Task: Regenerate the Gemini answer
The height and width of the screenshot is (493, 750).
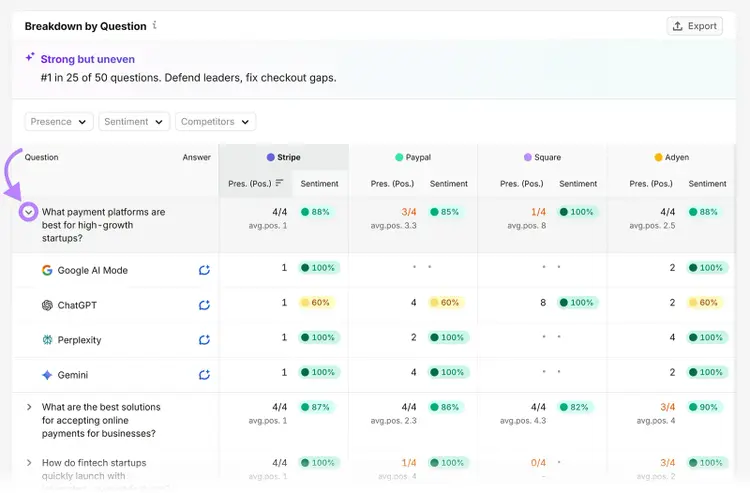Action: [x=204, y=375]
